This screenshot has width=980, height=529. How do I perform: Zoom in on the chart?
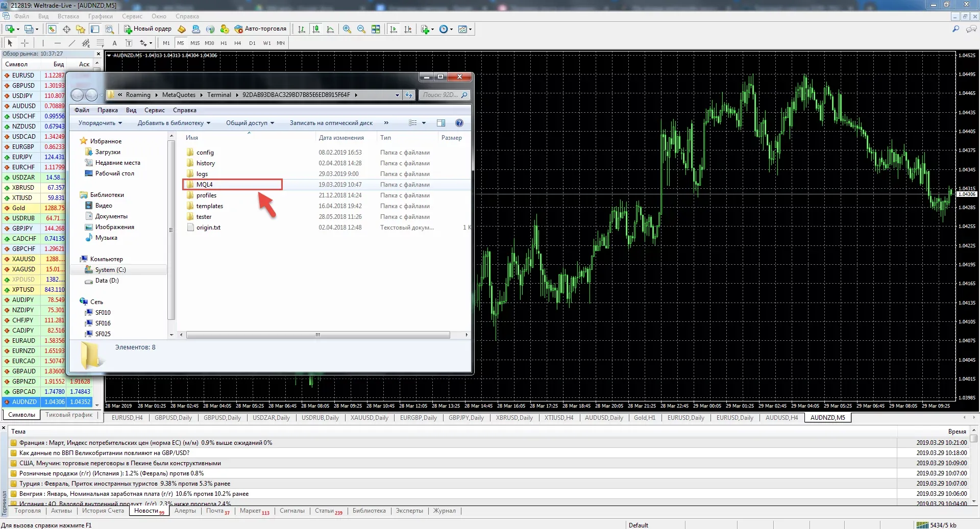[347, 29]
